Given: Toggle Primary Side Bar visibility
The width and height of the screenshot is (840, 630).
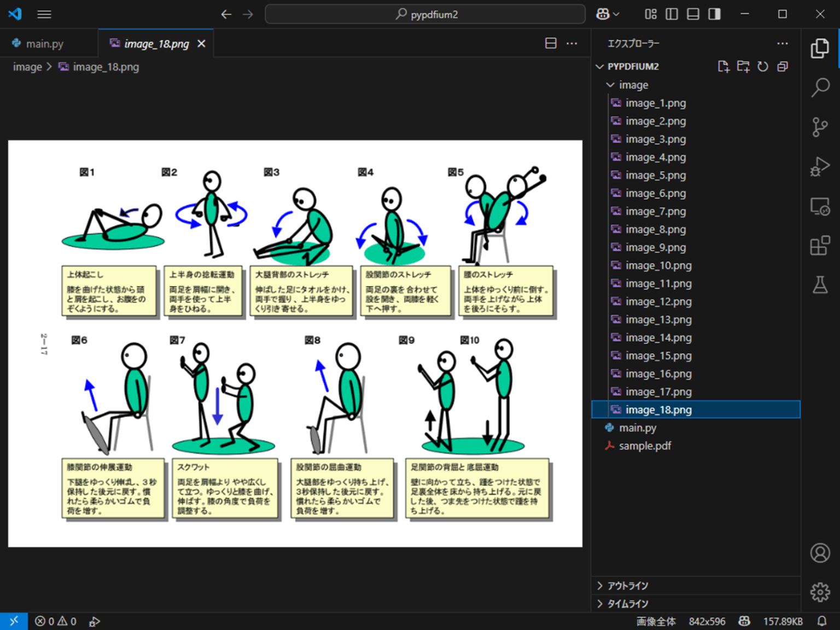Looking at the screenshot, I should pos(671,14).
